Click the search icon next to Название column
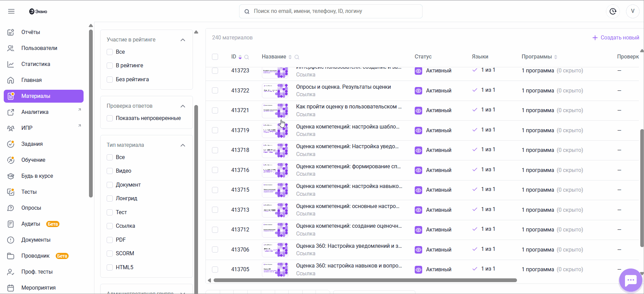Image resolution: width=644 pixels, height=294 pixels. point(297,57)
